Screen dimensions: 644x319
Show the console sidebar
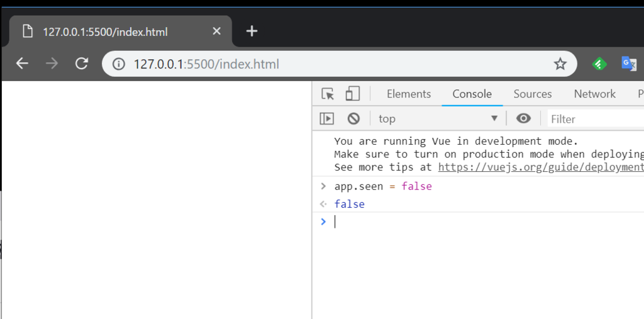pyautogui.click(x=327, y=119)
